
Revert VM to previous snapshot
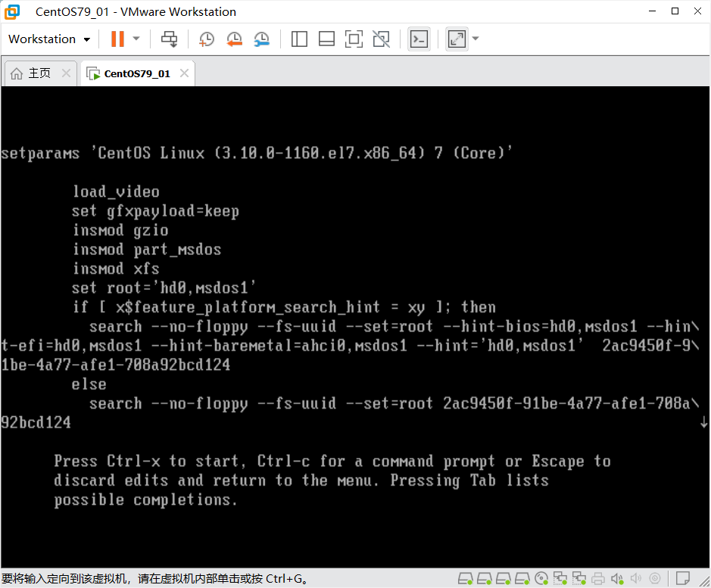point(235,39)
